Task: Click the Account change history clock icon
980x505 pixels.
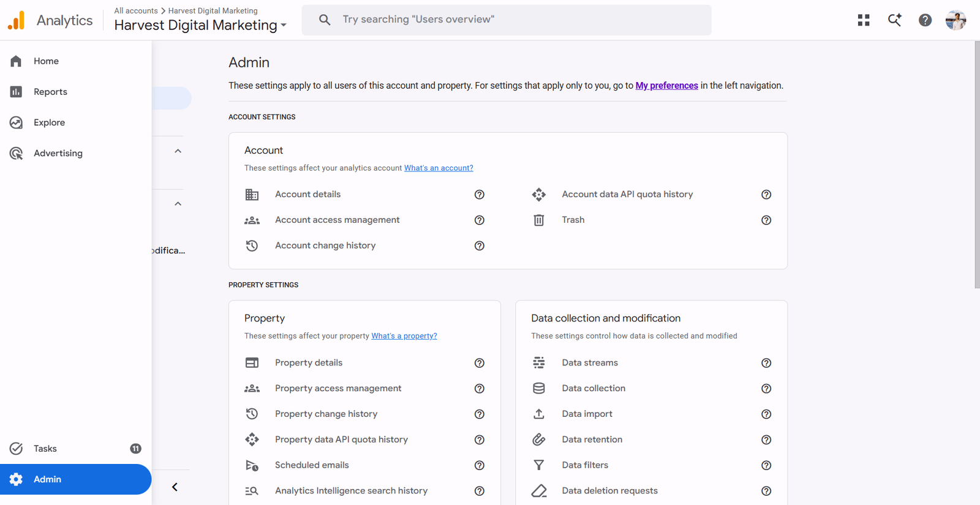Action: click(252, 245)
